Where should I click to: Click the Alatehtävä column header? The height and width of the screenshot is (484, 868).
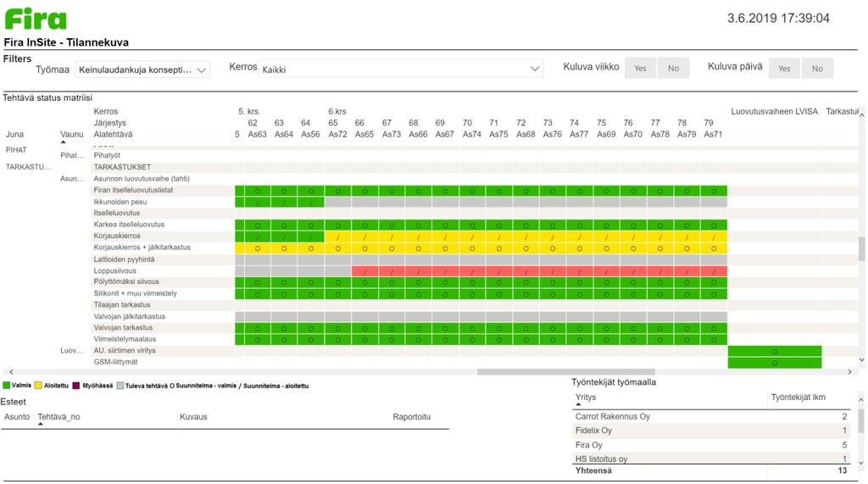[x=113, y=134]
